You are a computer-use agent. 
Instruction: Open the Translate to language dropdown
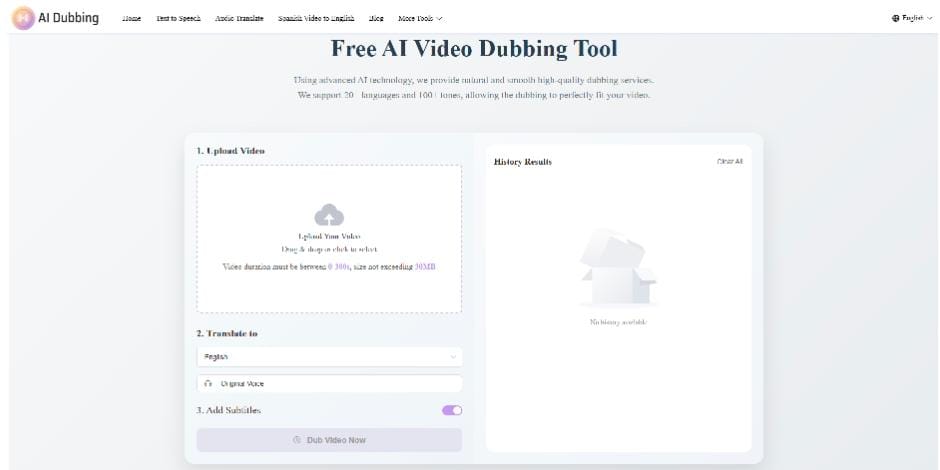click(x=329, y=357)
